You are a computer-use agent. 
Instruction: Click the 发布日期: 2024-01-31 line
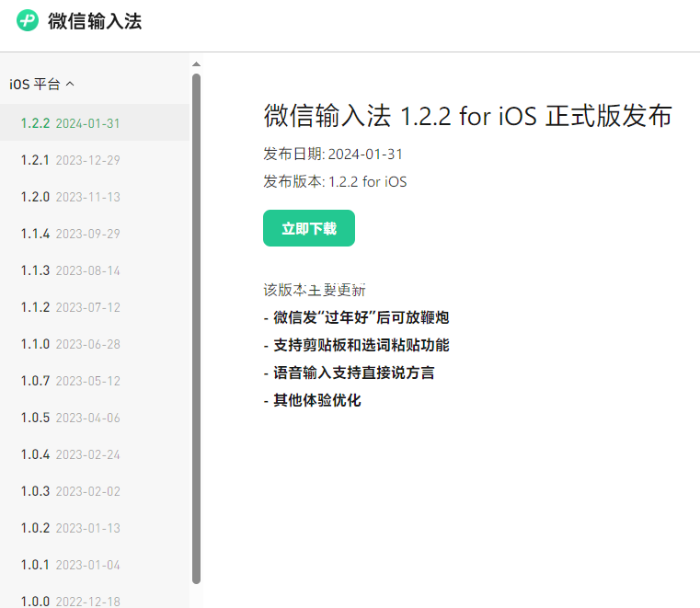pyautogui.click(x=333, y=154)
